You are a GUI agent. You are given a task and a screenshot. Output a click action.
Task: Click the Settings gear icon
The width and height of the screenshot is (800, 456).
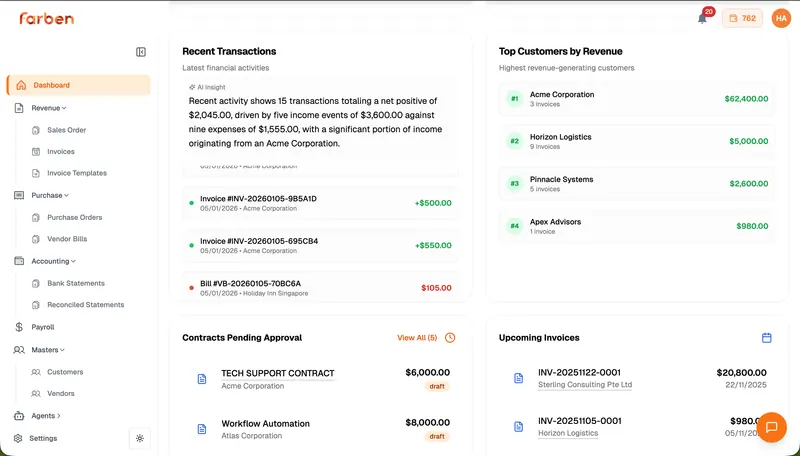pyautogui.click(x=18, y=438)
